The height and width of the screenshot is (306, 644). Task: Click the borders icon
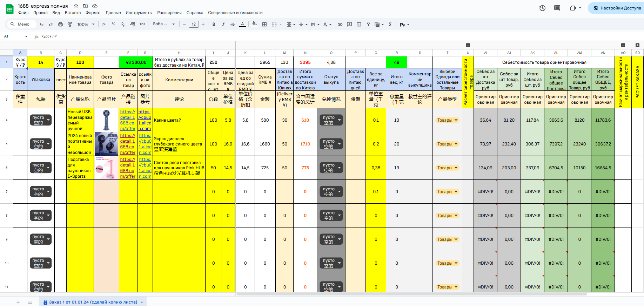[x=264, y=24]
